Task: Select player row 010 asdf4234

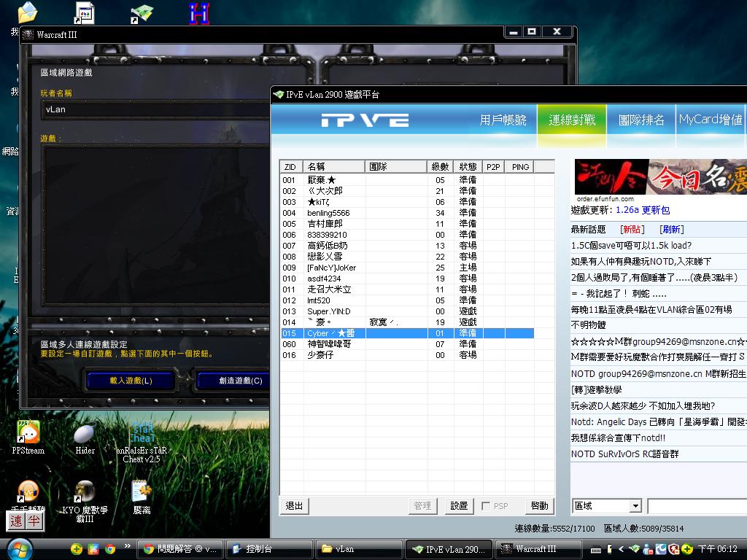Action: click(407, 279)
